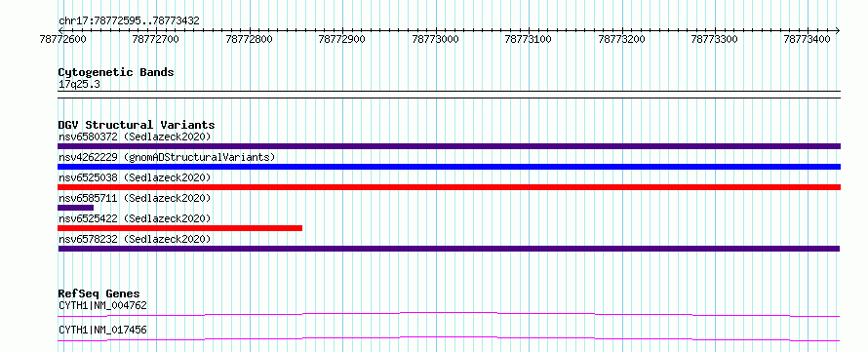Click the red bar for nsv6525422

coord(179,228)
